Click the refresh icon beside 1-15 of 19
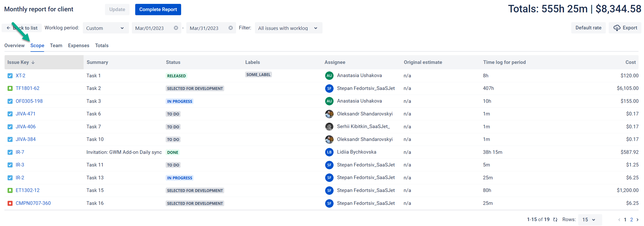Image resolution: width=644 pixels, height=226 pixels. (555, 220)
